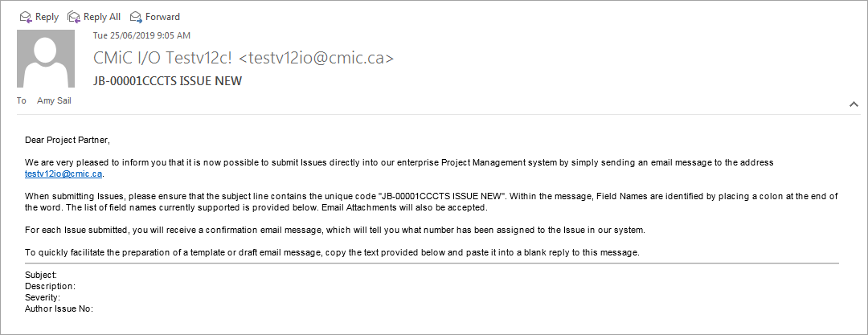868x335 pixels.
Task: Place cursor on 'Description:' template line
Action: (x=50, y=286)
